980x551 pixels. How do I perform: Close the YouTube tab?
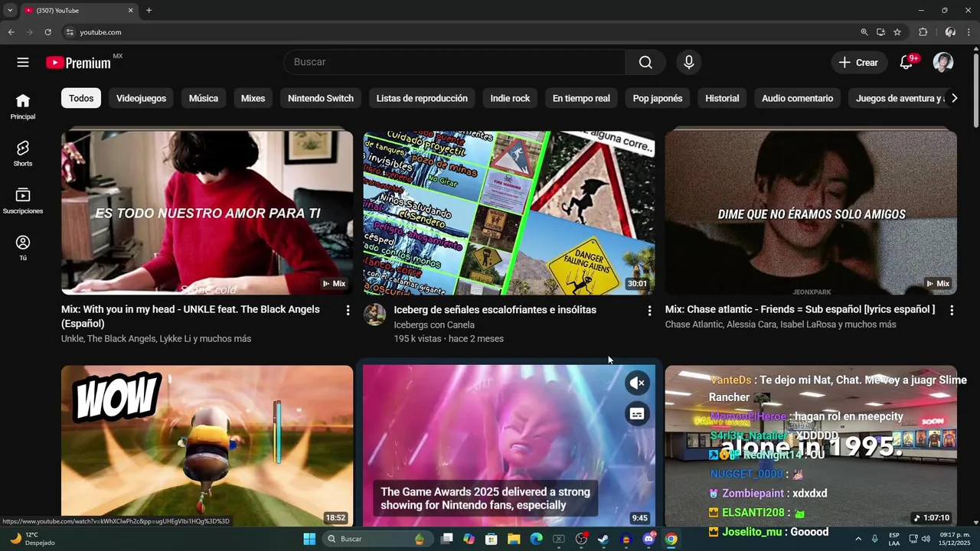coord(130,10)
